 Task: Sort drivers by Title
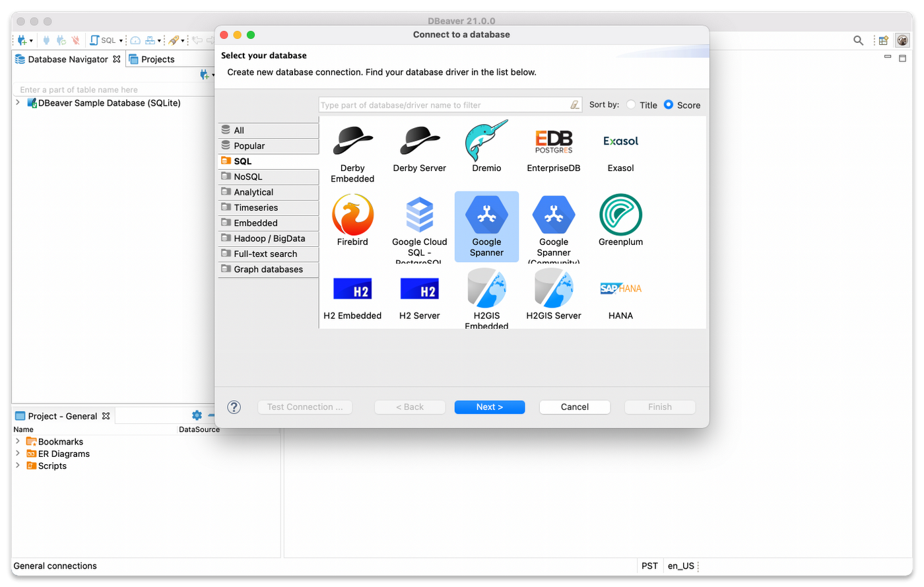click(x=642, y=105)
